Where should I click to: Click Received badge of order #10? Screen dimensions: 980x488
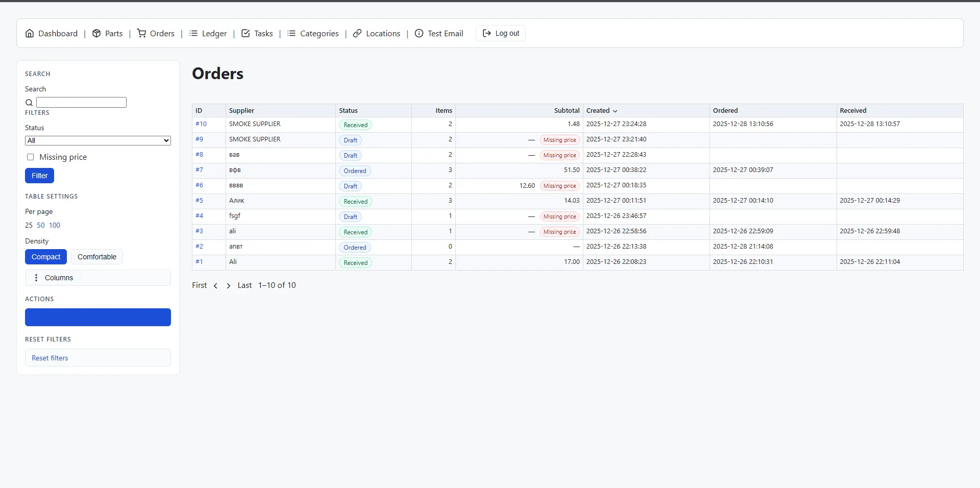tap(355, 125)
